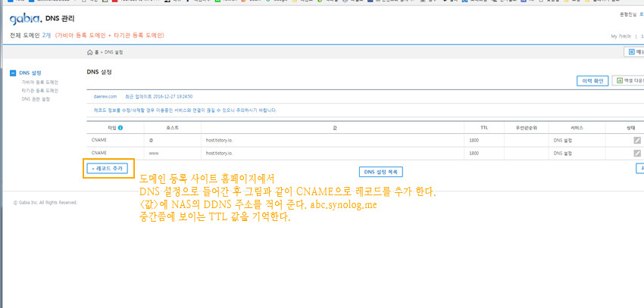The height and width of the screenshot is (308, 644).
Task: Click the 이력 확인 button
Action: (592, 80)
